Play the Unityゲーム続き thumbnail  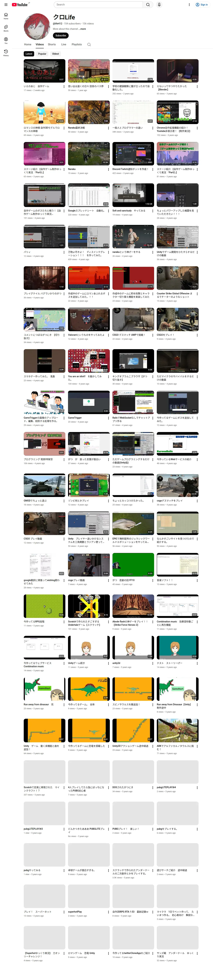[x=89, y=647]
